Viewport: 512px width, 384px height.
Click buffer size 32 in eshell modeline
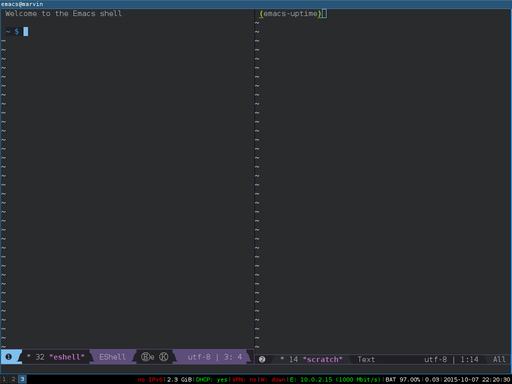[40, 357]
